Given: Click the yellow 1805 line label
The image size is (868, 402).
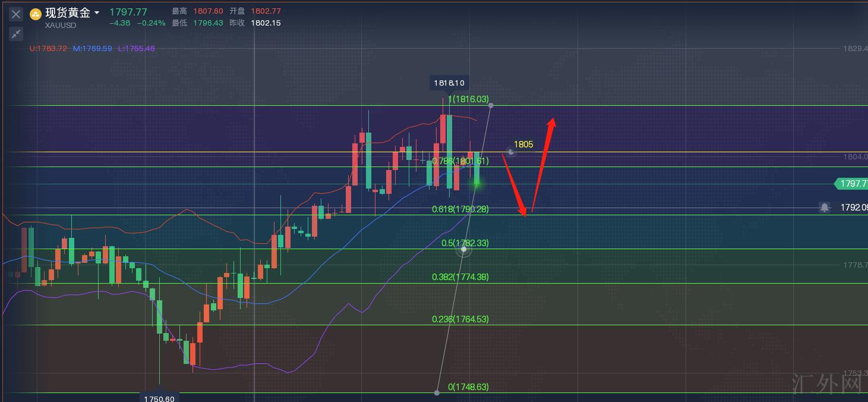Looking at the screenshot, I should [523, 144].
